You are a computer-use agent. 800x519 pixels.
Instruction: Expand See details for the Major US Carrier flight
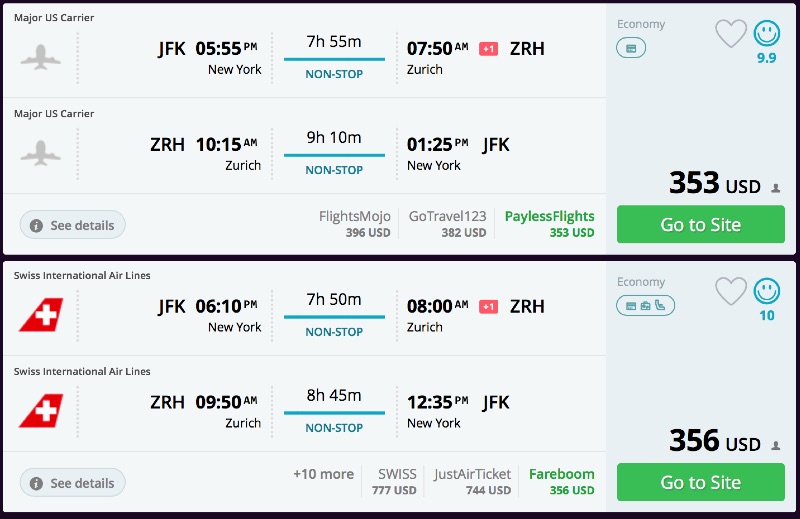73,225
